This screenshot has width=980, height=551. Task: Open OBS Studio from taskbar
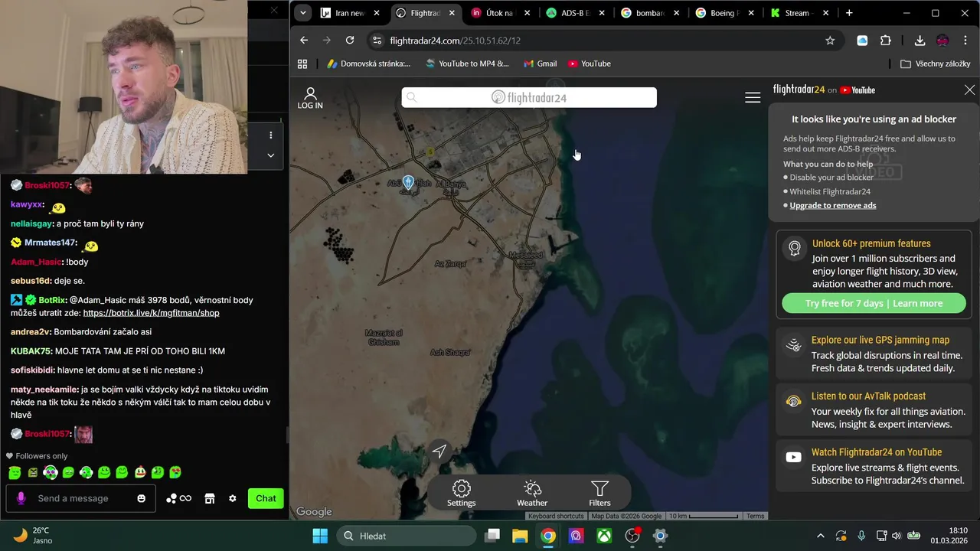(632, 536)
